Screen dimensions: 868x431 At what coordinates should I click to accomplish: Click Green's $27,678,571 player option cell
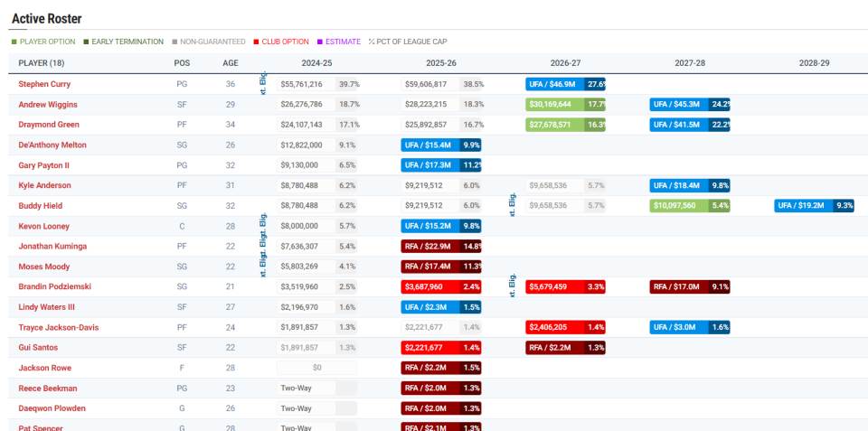coord(565,125)
